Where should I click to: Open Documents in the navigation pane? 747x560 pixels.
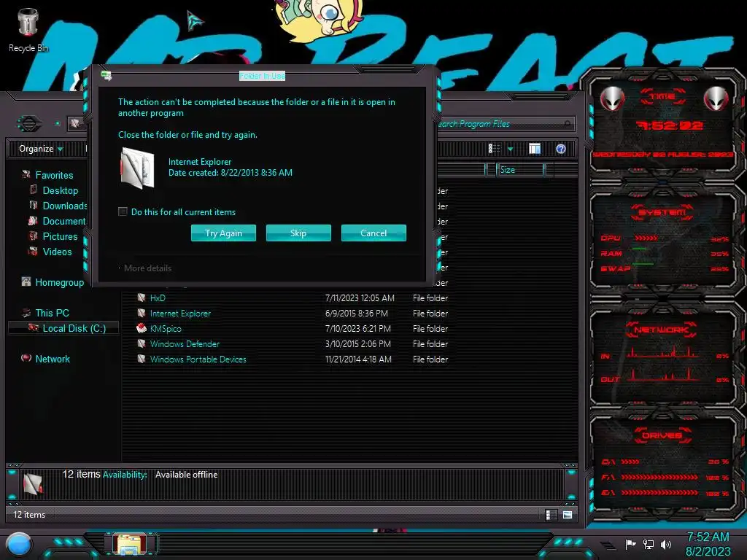pos(64,221)
